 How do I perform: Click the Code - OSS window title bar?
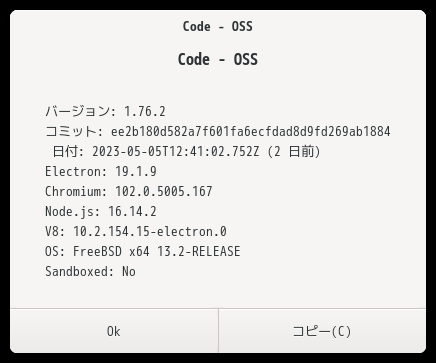(218, 26)
